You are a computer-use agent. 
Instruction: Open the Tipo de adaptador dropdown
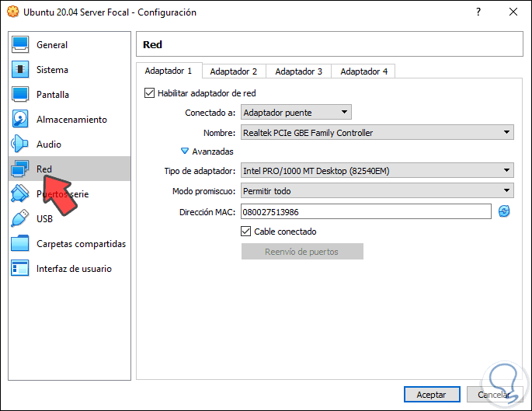377,170
